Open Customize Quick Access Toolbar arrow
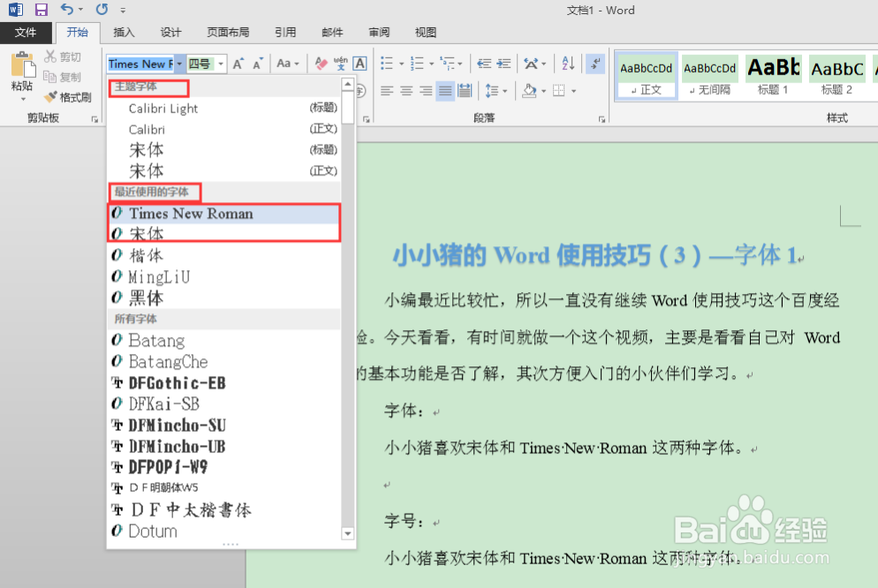Screen dimensions: 878x588 pyautogui.click(x=123, y=10)
